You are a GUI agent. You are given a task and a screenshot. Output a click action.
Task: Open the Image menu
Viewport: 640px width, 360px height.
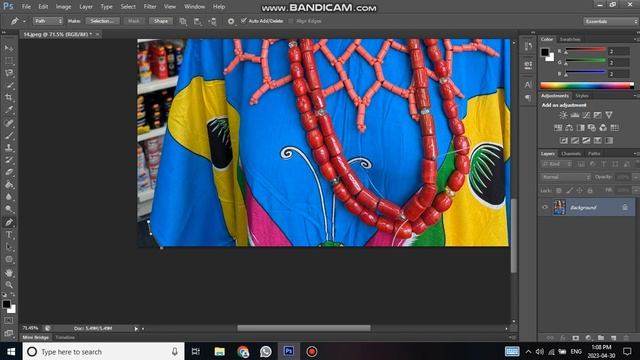[63, 7]
